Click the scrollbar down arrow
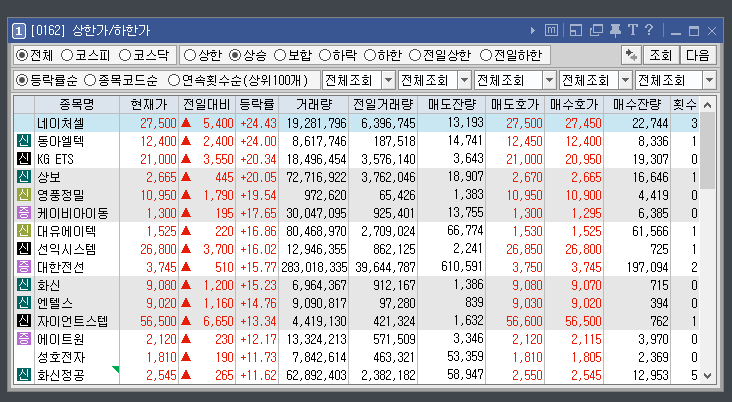 tap(708, 375)
